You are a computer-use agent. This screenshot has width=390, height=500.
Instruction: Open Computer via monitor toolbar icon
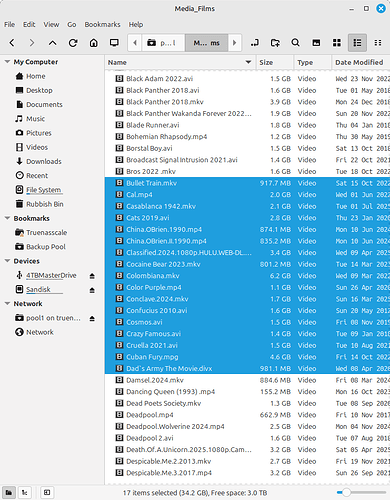(x=114, y=43)
